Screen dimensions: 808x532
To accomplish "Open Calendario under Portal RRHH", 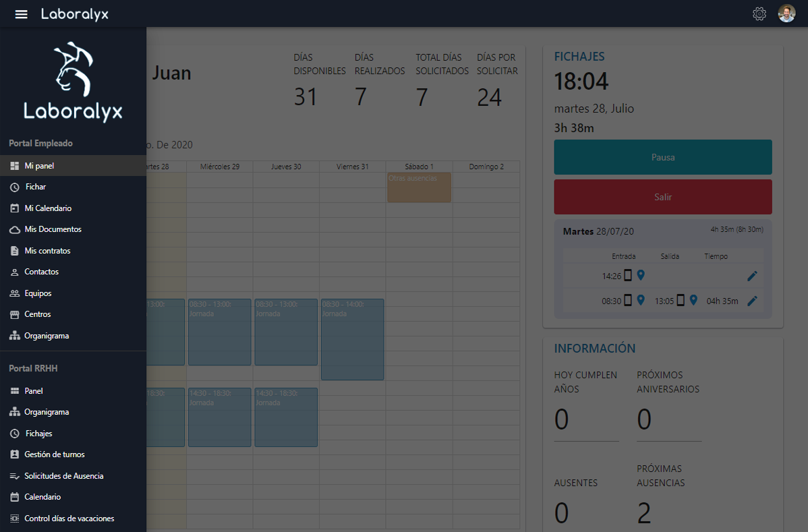I will [x=73, y=497].
